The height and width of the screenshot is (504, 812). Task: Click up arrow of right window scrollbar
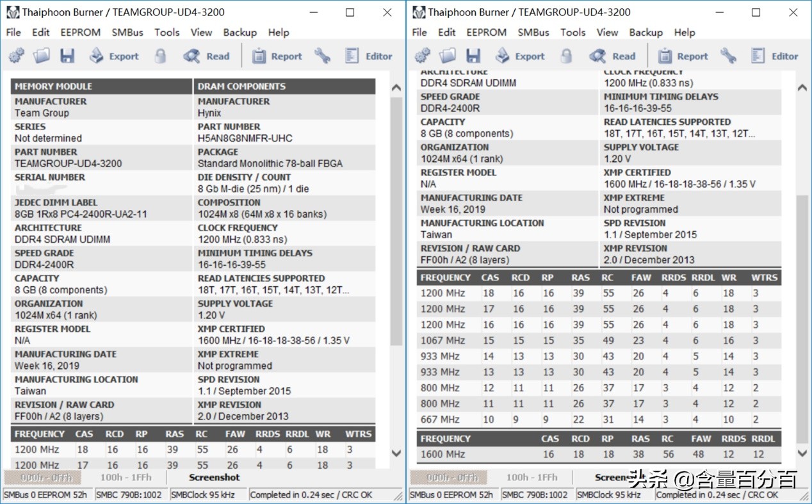(x=802, y=87)
